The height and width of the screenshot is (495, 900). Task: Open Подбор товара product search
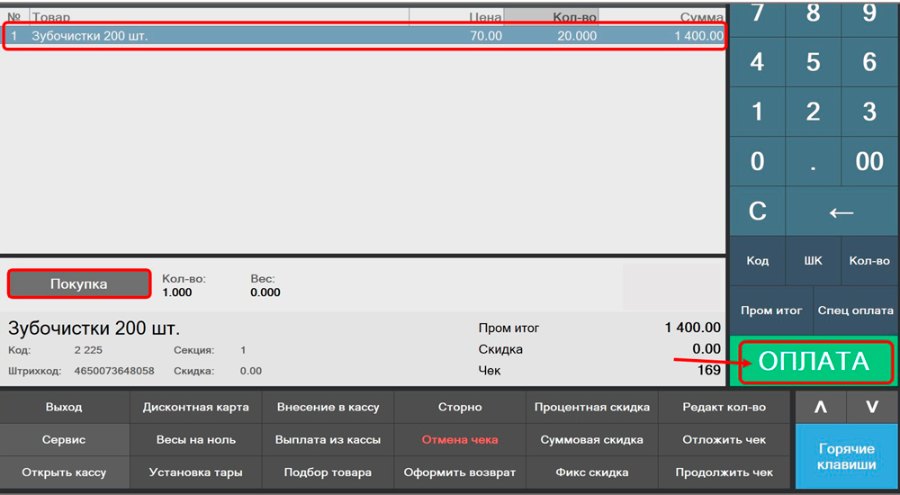point(328,473)
